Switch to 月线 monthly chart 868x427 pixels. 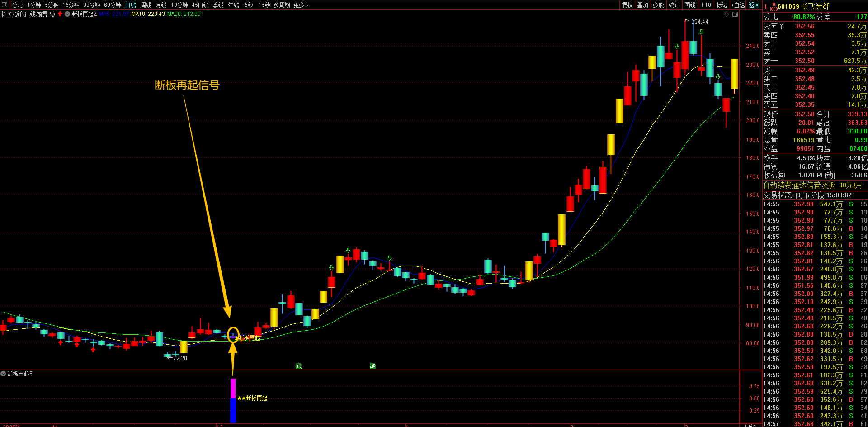161,5
